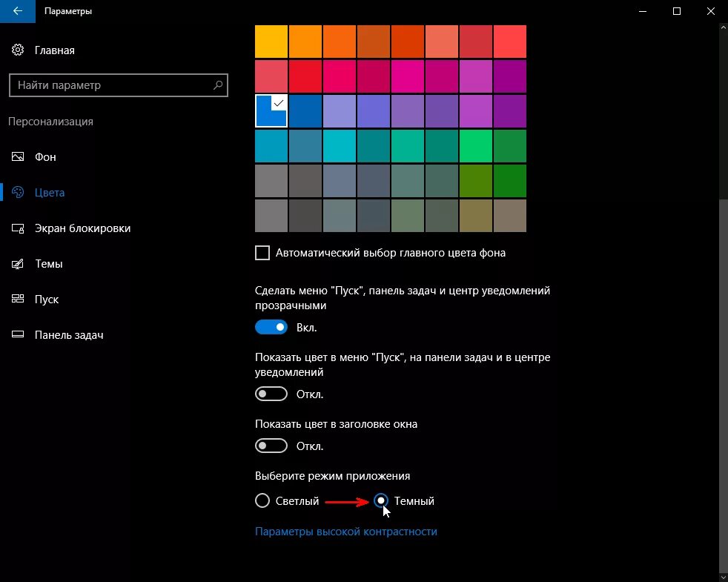Select the Светлый app mode

[262, 500]
